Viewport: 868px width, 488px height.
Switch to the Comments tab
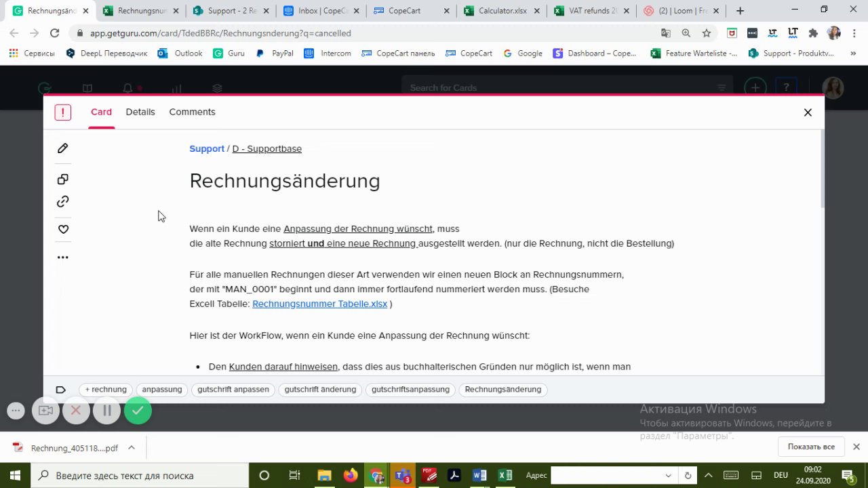[x=192, y=112]
